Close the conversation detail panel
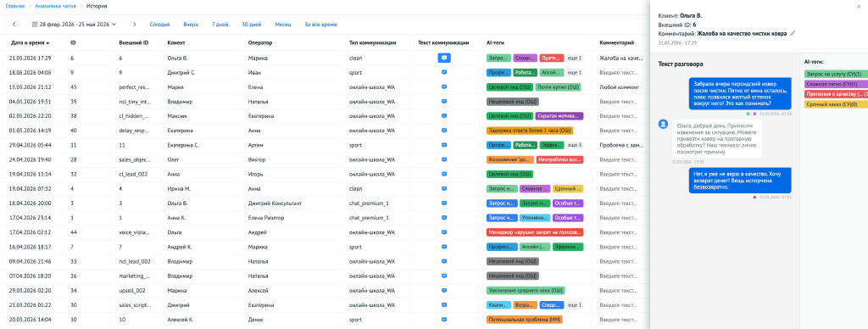This screenshot has width=868, height=329. pos(858,6)
